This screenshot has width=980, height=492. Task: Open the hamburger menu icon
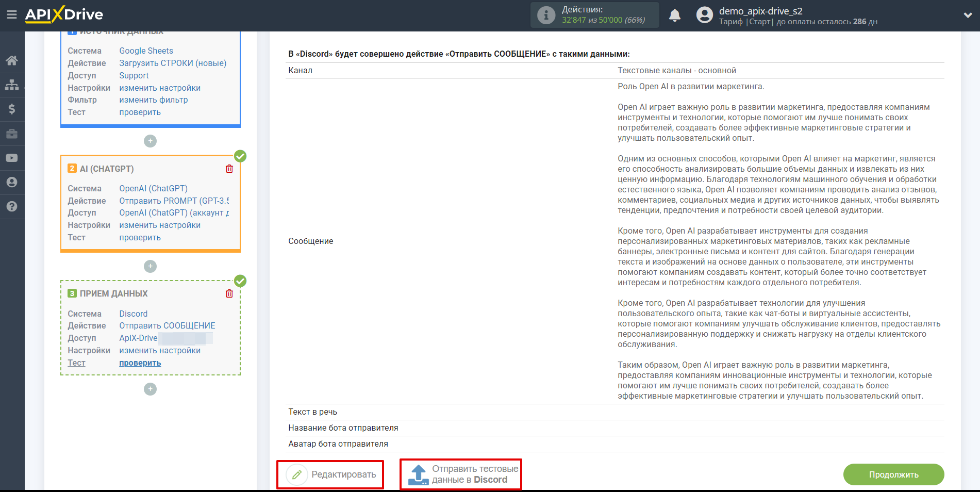click(12, 15)
